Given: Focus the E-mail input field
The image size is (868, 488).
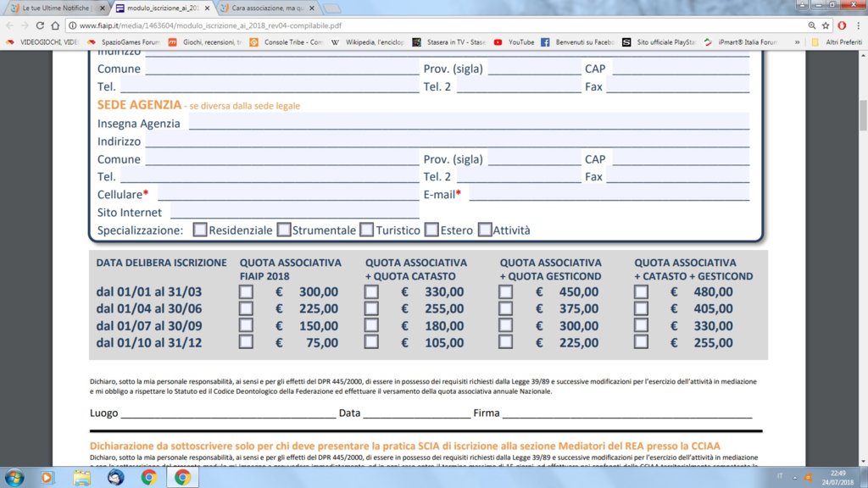Looking at the screenshot, I should [x=609, y=192].
